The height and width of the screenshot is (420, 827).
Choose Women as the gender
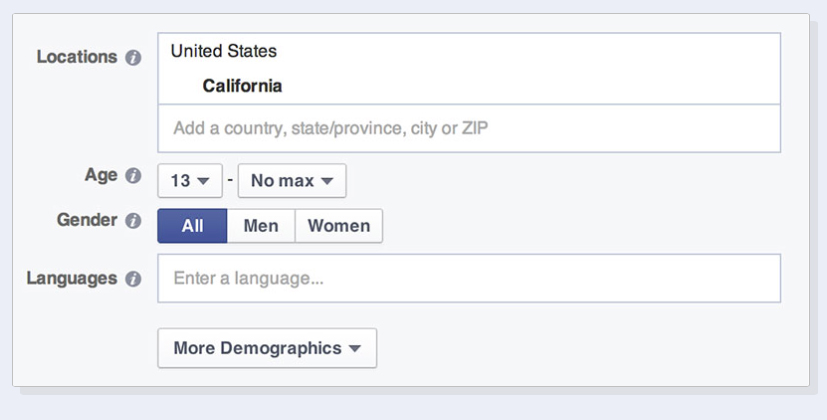(339, 226)
